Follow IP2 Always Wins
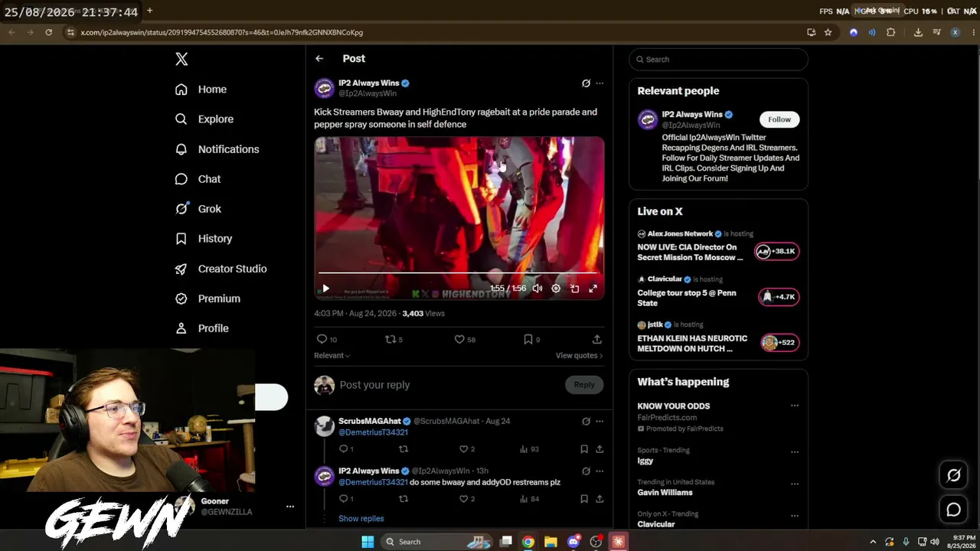 coord(779,119)
